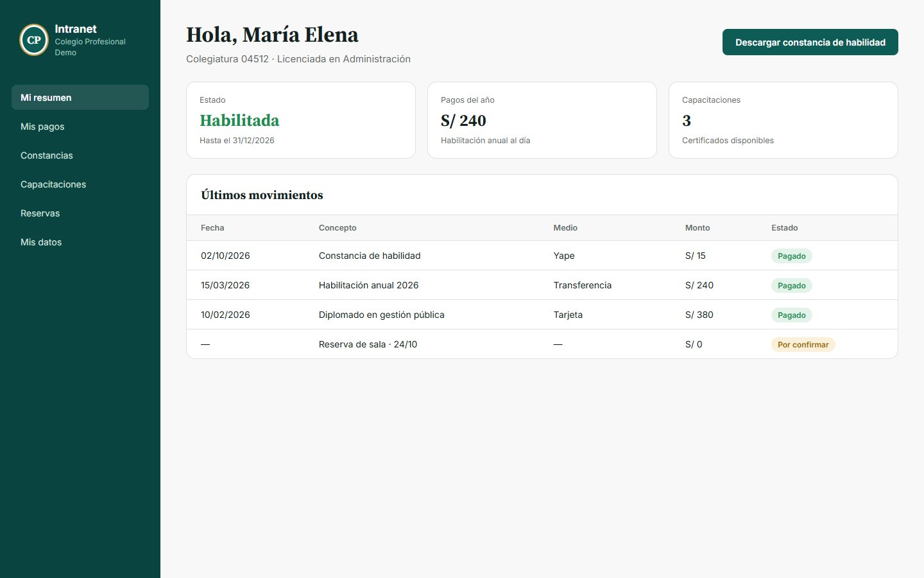Click the Habilitada status value
This screenshot has width=924, height=578.
point(239,121)
